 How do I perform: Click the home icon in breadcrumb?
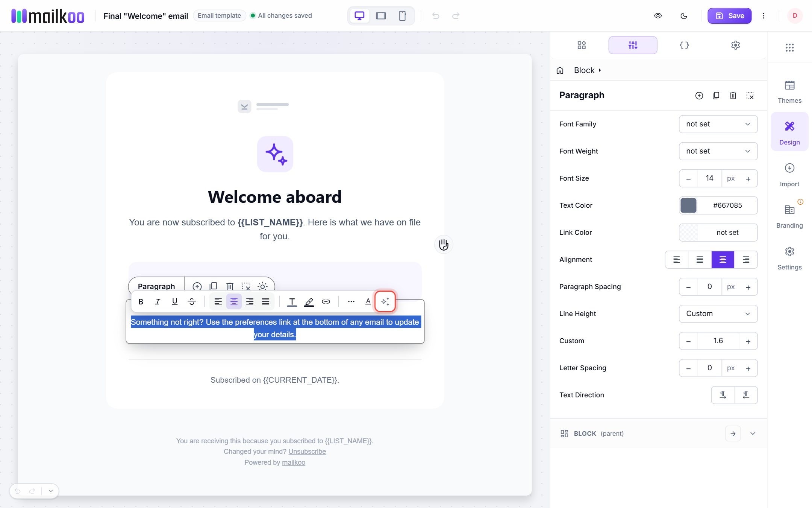click(560, 70)
